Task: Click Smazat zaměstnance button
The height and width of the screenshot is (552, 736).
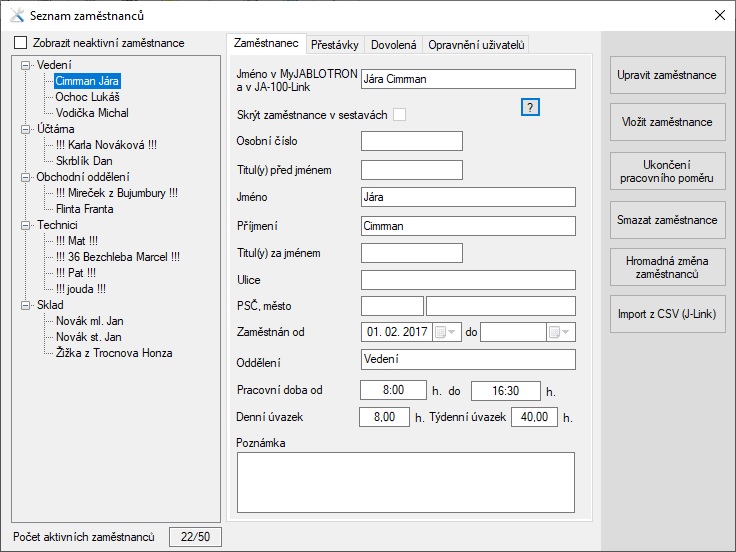Action: coord(666,220)
